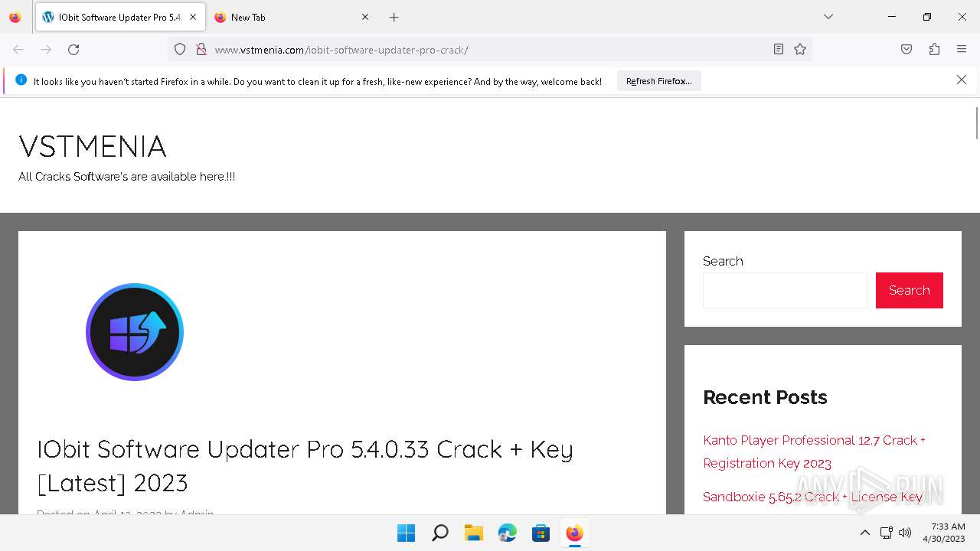This screenshot has width=980, height=551.
Task: Open the Windows Start menu
Action: tap(406, 533)
